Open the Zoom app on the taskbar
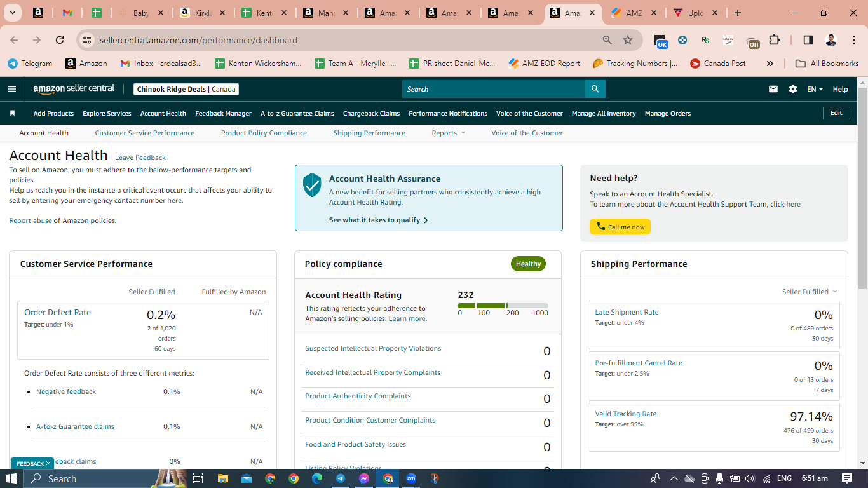868x488 pixels. (x=411, y=478)
